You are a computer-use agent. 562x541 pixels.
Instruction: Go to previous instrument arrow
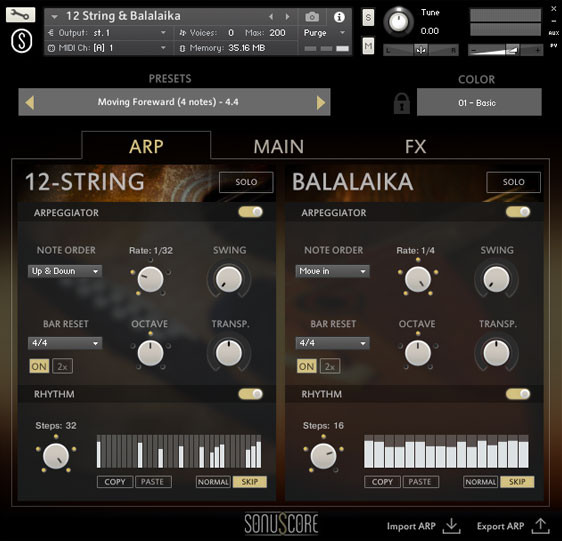(271, 16)
